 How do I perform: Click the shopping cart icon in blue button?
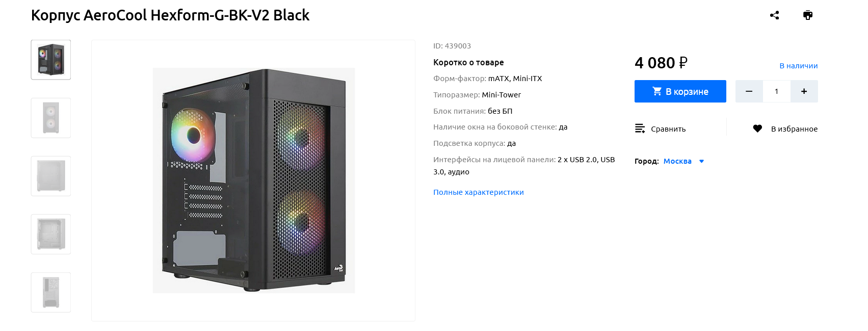(657, 91)
